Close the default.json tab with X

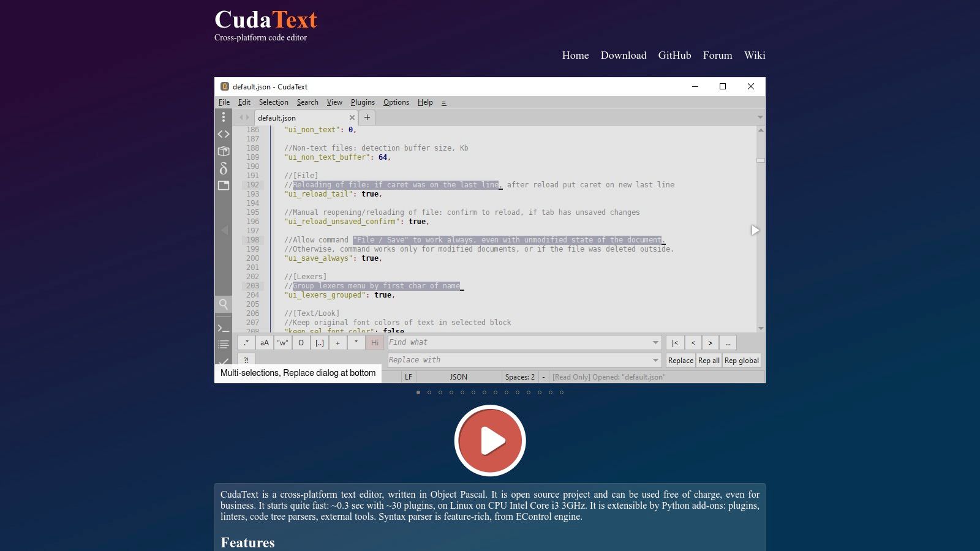[352, 118]
